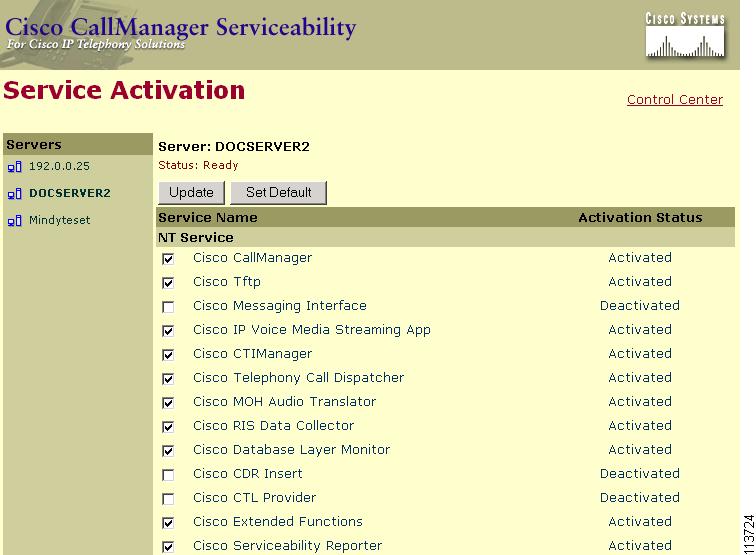This screenshot has height=555, width=756.
Task: Click the Service Activation page title
Action: (124, 91)
